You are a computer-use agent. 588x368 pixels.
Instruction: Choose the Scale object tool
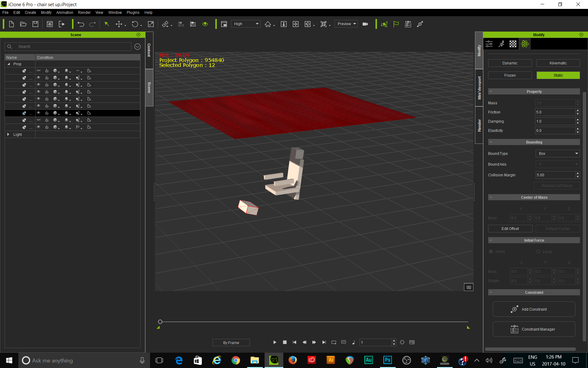[x=151, y=24]
